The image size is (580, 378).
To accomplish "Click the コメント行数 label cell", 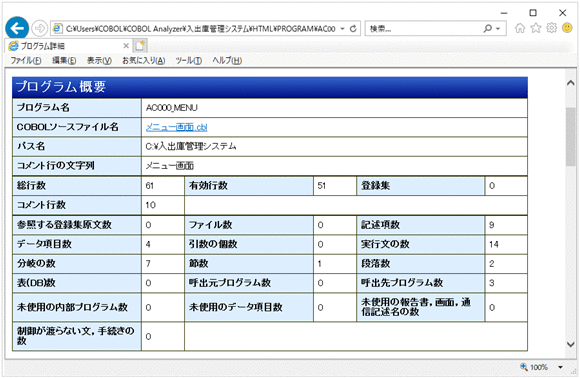I will tap(77, 205).
